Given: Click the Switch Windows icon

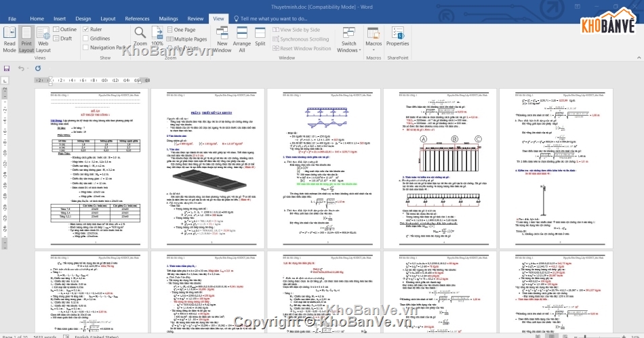Looking at the screenshot, I should point(348,33).
